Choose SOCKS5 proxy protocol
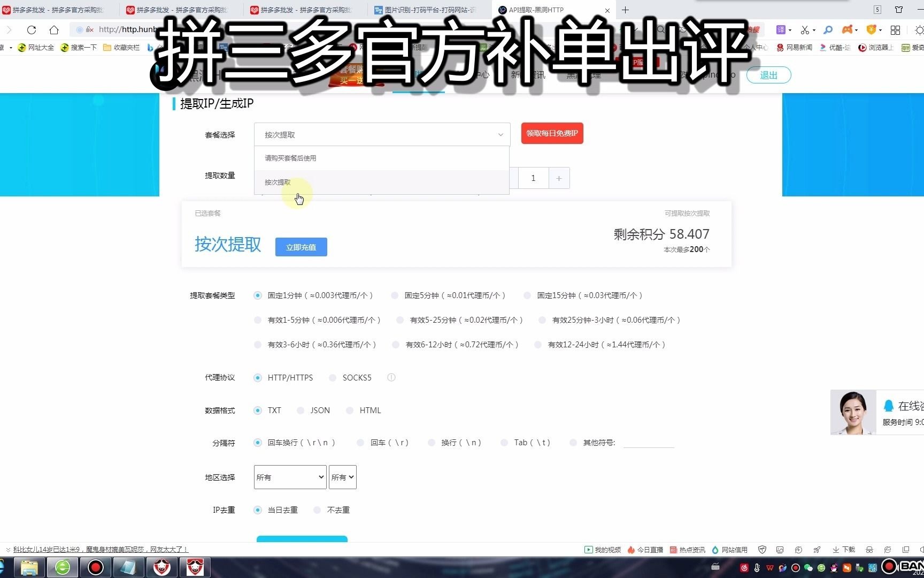This screenshot has height=578, width=924. [x=333, y=378]
